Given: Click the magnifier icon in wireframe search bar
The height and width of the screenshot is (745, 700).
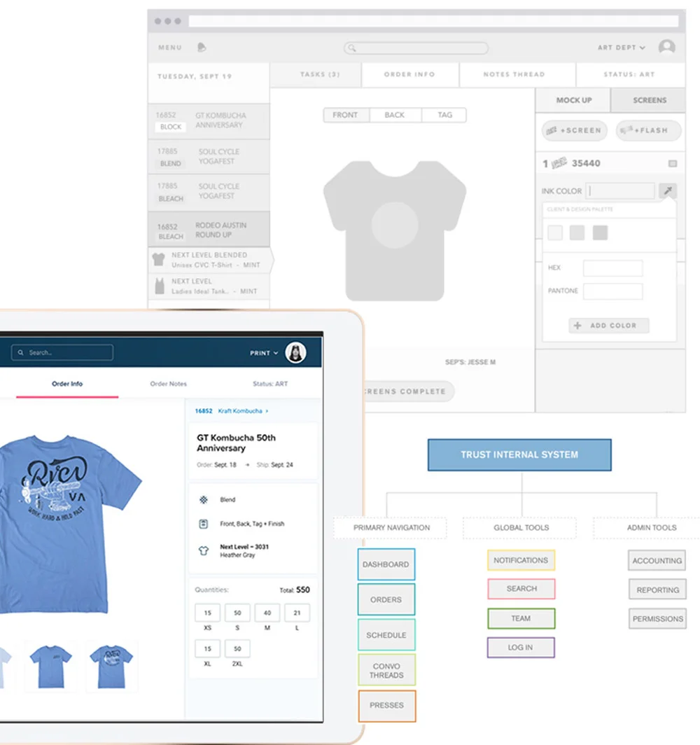Looking at the screenshot, I should click(352, 48).
